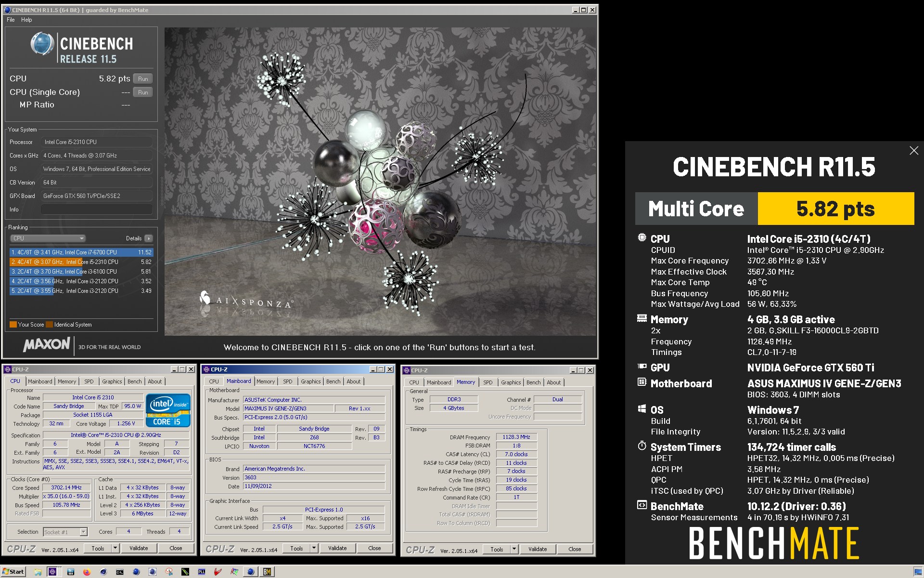This screenshot has width=924, height=578.
Task: Open the Bench tab in left CPU-Z
Action: (x=134, y=381)
